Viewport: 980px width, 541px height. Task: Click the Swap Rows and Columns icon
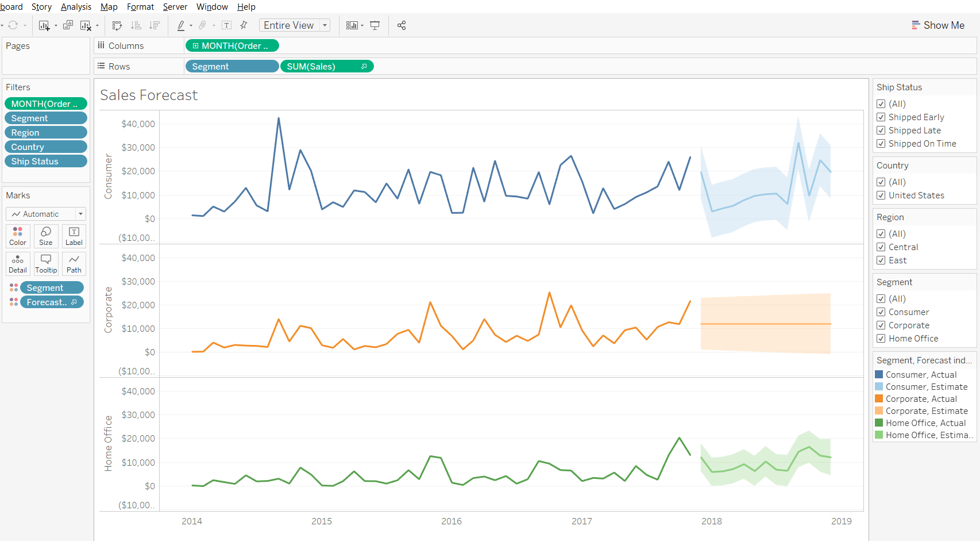point(117,25)
